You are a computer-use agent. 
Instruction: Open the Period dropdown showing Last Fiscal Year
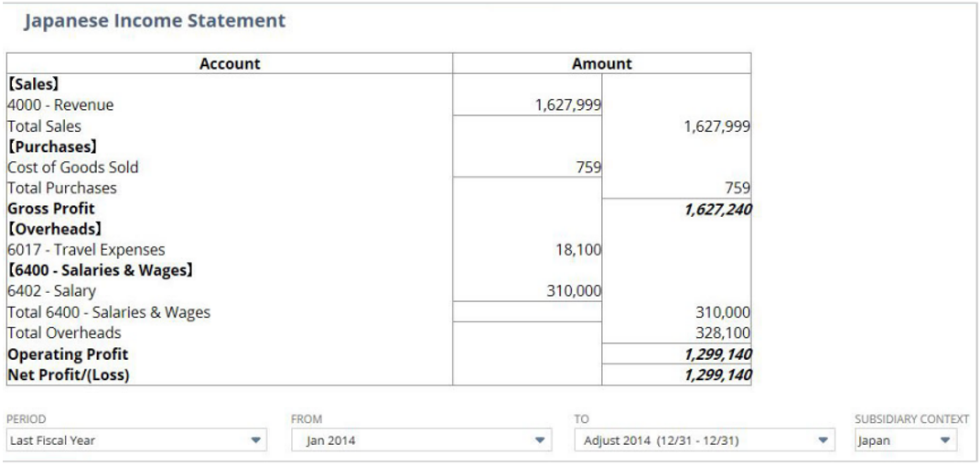click(x=135, y=440)
